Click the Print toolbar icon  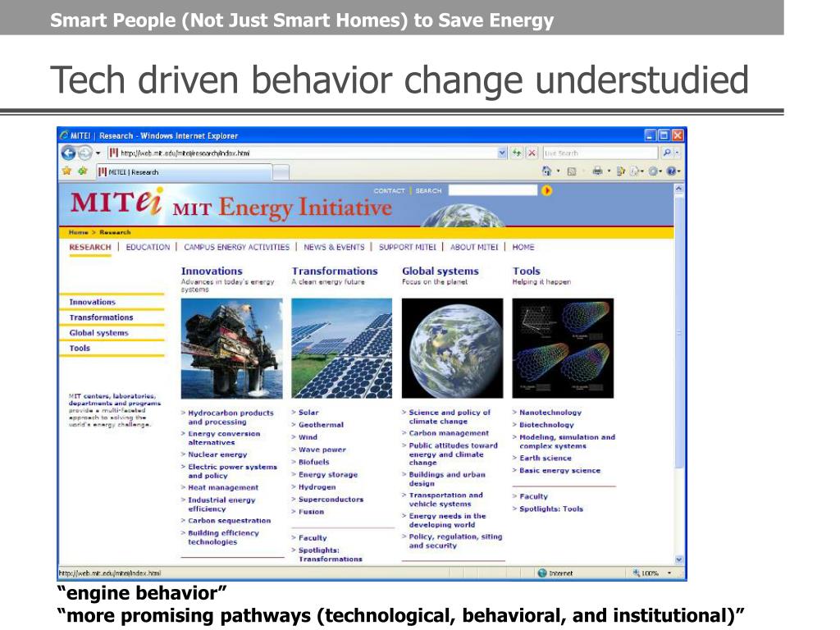point(597,171)
